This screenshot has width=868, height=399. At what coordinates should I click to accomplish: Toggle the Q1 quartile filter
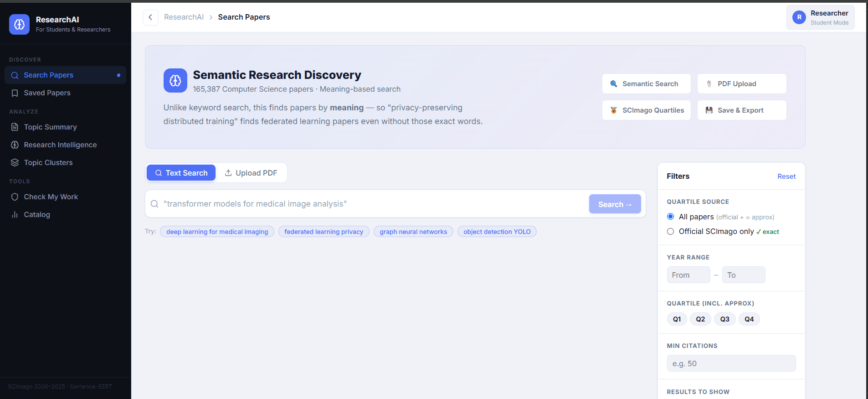click(x=677, y=319)
